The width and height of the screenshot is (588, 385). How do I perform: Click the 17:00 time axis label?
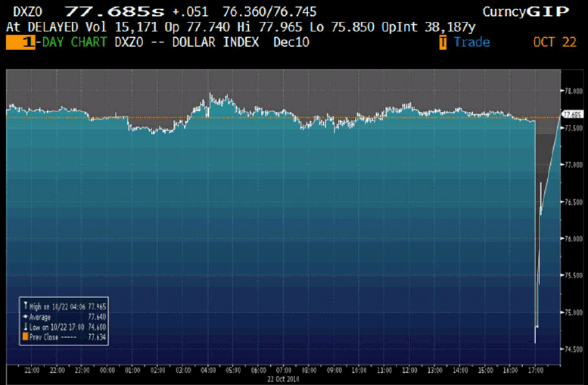coord(535,371)
